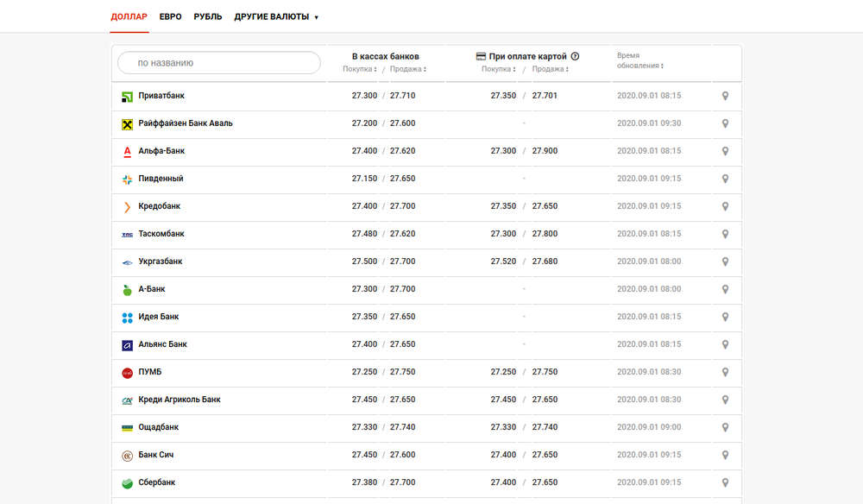Click the Райффайзен yellow logo icon

[x=127, y=124]
